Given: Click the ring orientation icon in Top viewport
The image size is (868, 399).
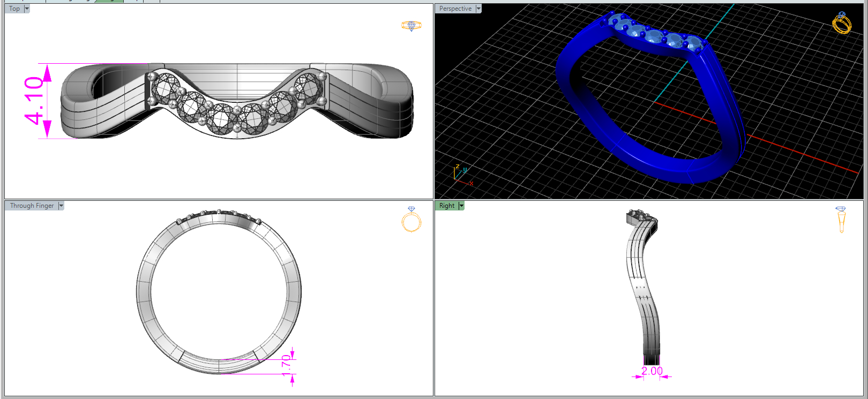Looking at the screenshot, I should coord(411,26).
